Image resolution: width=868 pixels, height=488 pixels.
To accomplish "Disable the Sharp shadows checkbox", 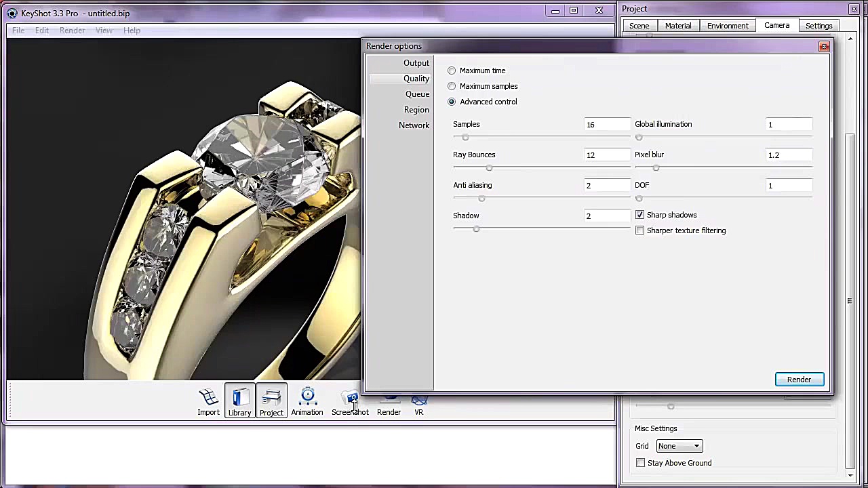I will [x=639, y=215].
